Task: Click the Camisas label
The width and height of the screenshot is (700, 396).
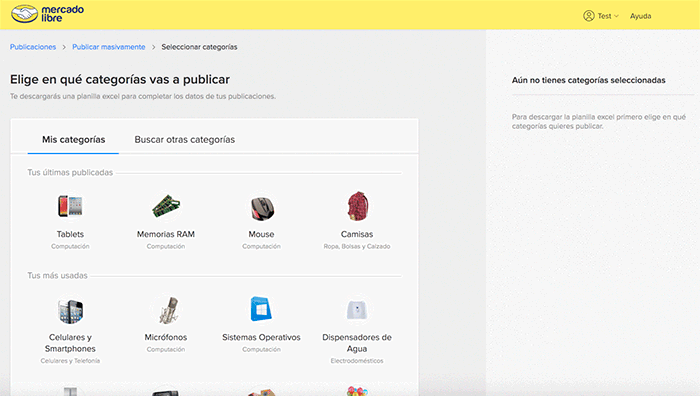Action: coord(357,234)
